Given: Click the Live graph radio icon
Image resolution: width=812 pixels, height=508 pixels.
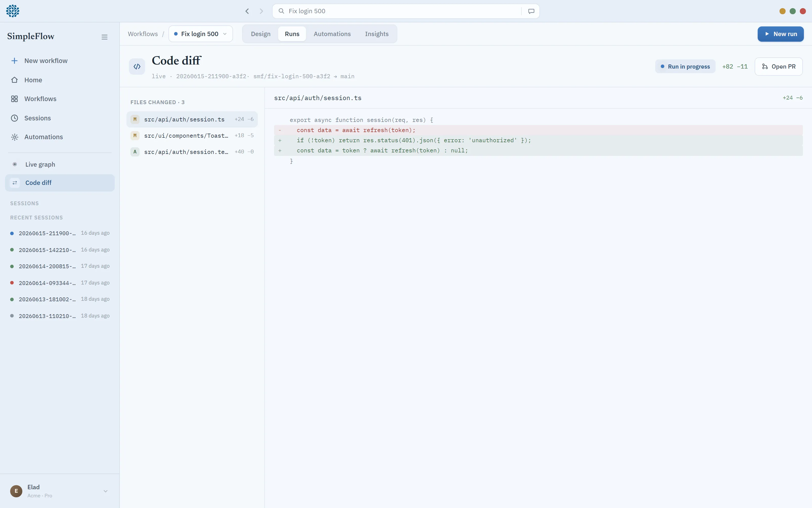Looking at the screenshot, I should coord(15,164).
